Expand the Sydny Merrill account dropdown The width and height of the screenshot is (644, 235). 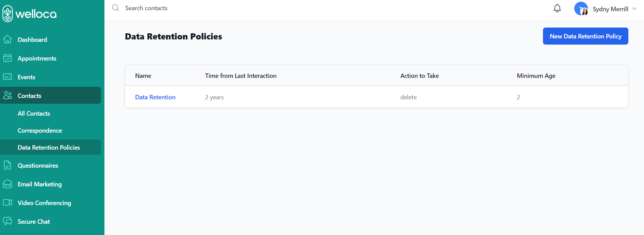point(634,9)
